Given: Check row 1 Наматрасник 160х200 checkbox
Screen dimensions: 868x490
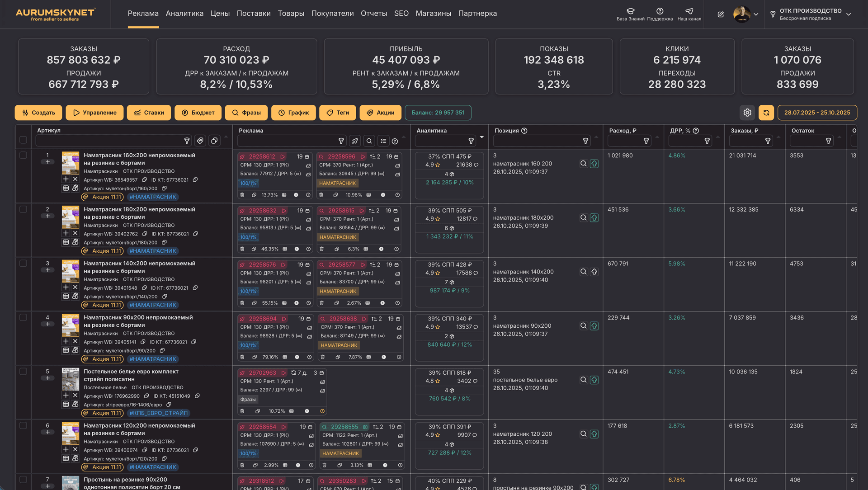Looking at the screenshot, I should [23, 155].
